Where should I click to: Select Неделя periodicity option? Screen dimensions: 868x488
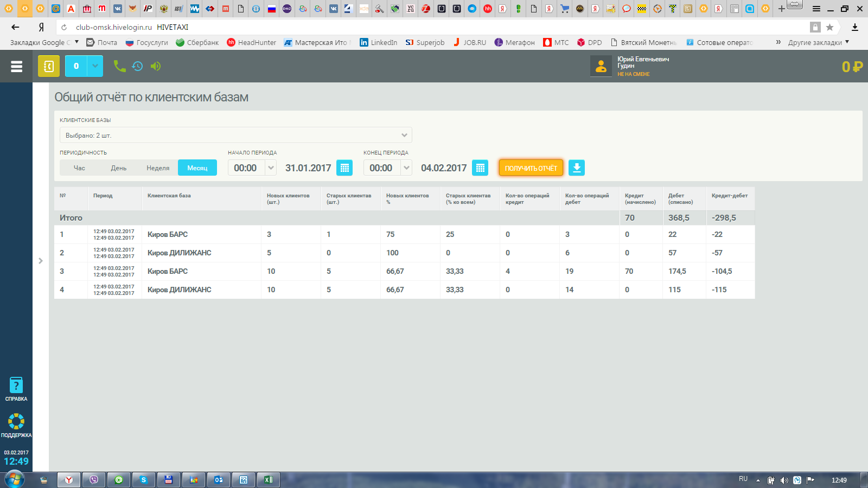click(x=158, y=168)
